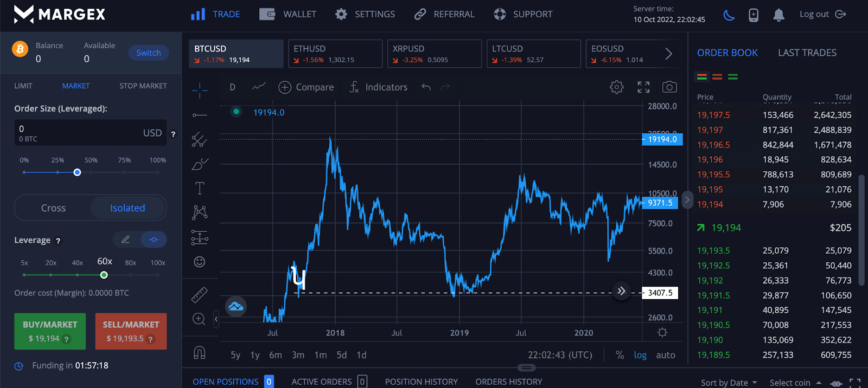Click the Order Size input field
Image resolution: width=868 pixels, height=388 pixels.
[91, 133]
